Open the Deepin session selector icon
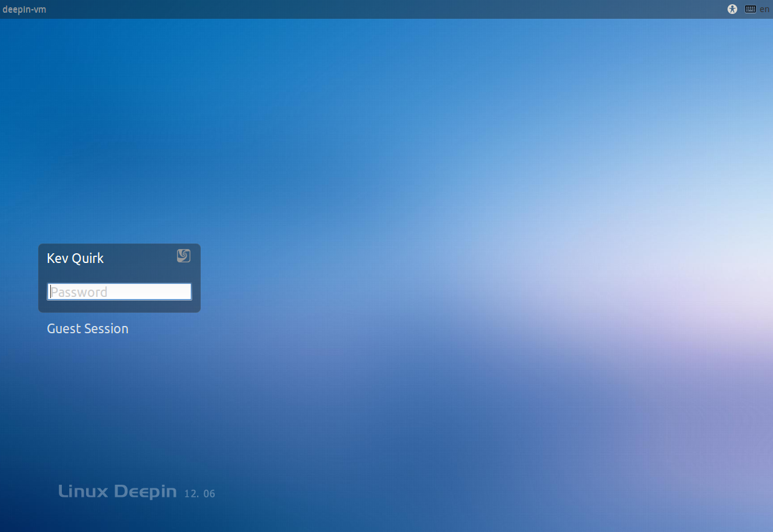 pos(184,256)
